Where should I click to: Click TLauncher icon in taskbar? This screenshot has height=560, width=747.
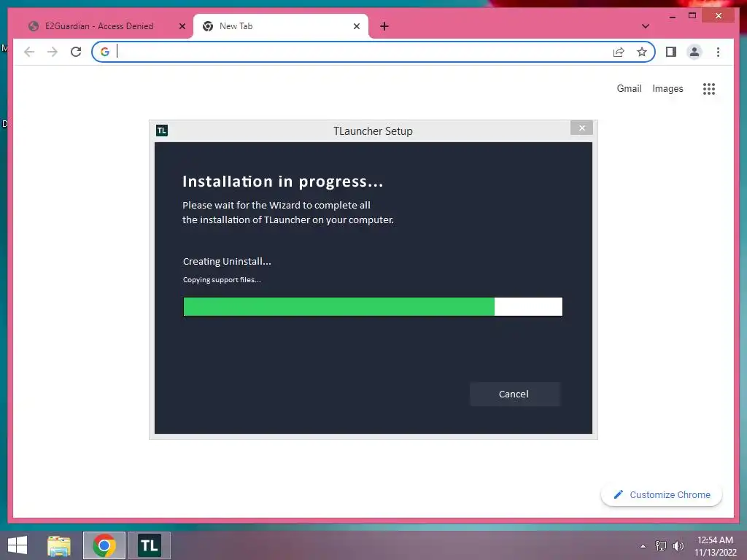coord(150,545)
